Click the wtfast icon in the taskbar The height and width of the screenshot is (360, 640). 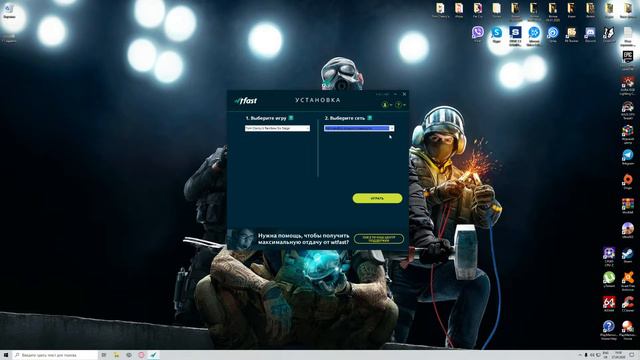pos(153,355)
